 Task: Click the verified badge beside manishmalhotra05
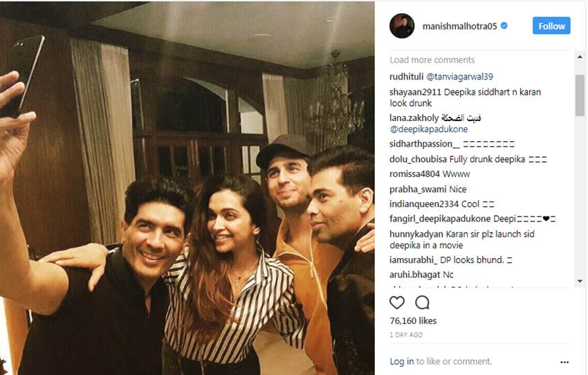[x=504, y=26]
